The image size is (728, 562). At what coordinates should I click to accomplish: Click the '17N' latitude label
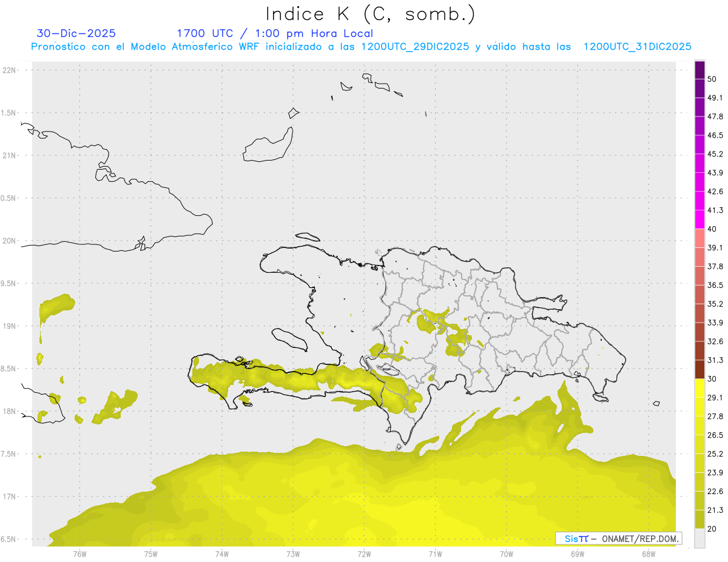[10, 497]
